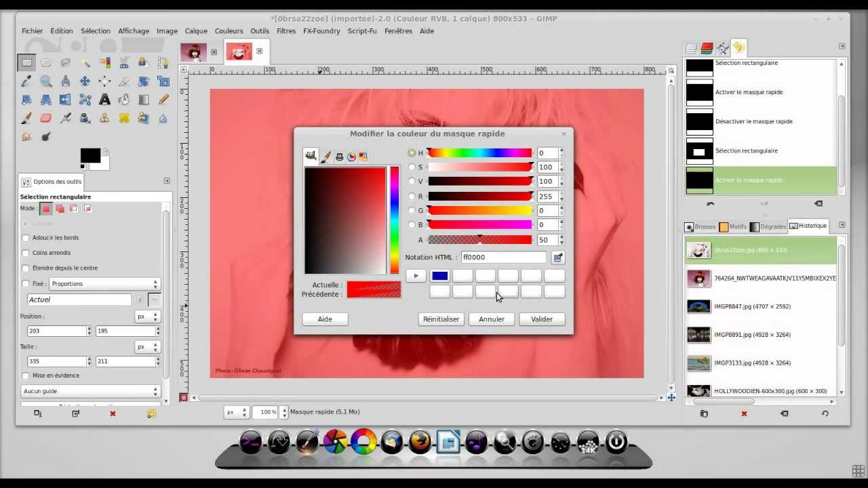
Task: Click the A alpha slider
Action: click(479, 240)
